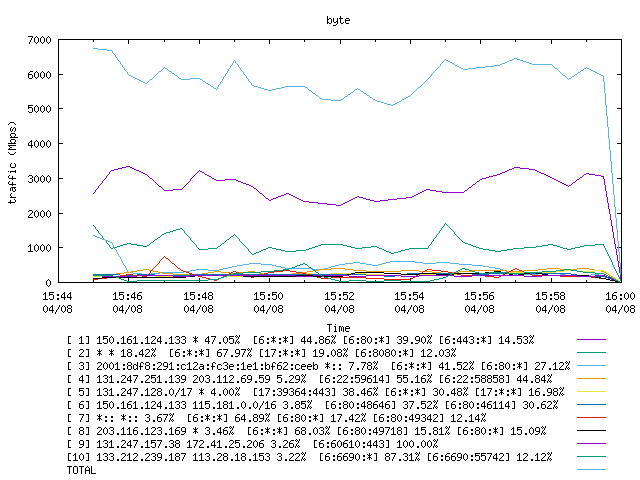Click TOTAL line peak near 15:49
Screen dimensions: 640x480
[234, 61]
